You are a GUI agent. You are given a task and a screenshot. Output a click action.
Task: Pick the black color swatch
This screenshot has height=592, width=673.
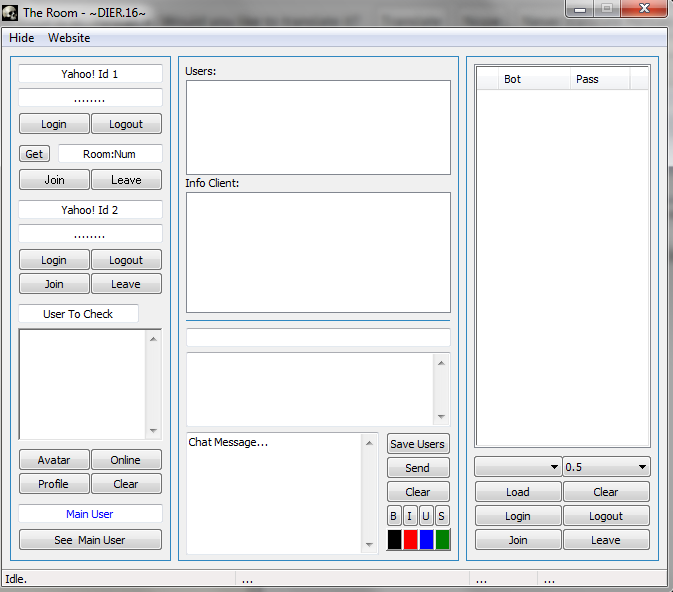[394, 540]
